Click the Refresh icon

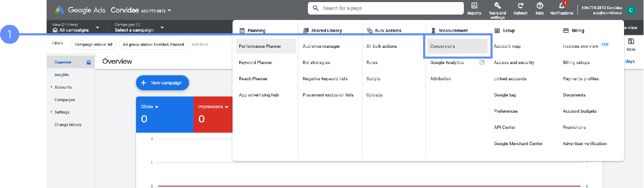(x=520, y=6)
